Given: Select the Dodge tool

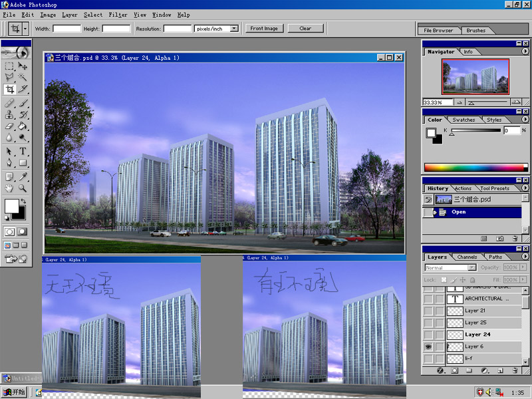Looking at the screenshot, I should coord(23,138).
